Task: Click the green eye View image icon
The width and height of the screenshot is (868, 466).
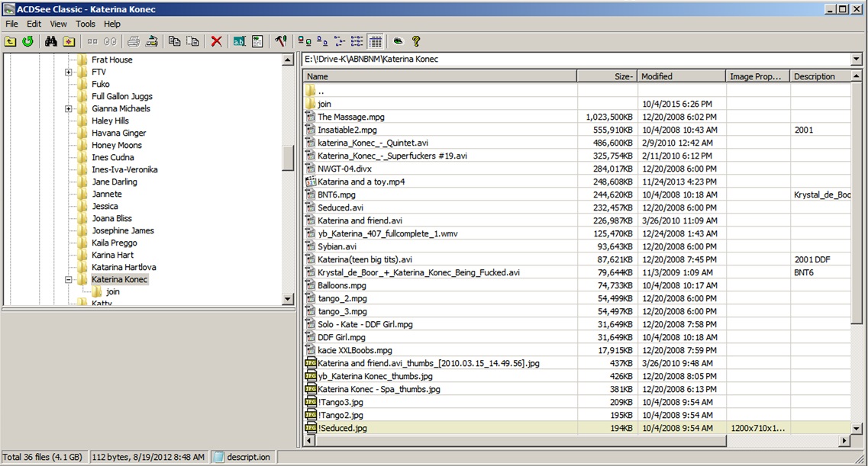Action: [x=398, y=41]
